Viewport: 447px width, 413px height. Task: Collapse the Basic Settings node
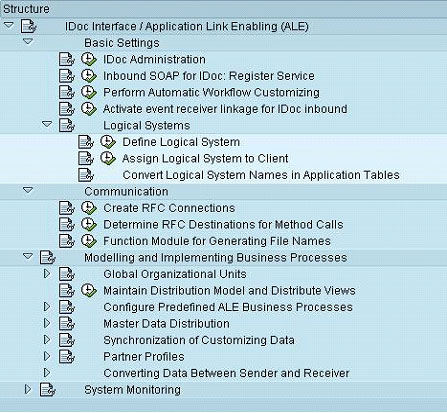point(28,42)
